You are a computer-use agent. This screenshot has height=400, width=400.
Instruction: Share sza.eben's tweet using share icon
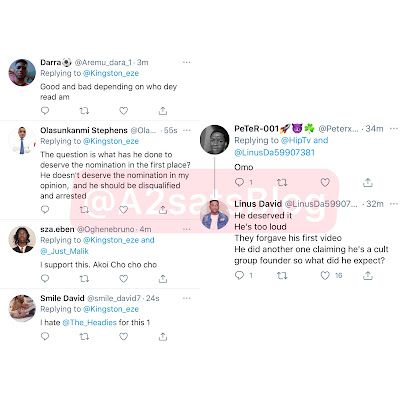tap(163, 279)
